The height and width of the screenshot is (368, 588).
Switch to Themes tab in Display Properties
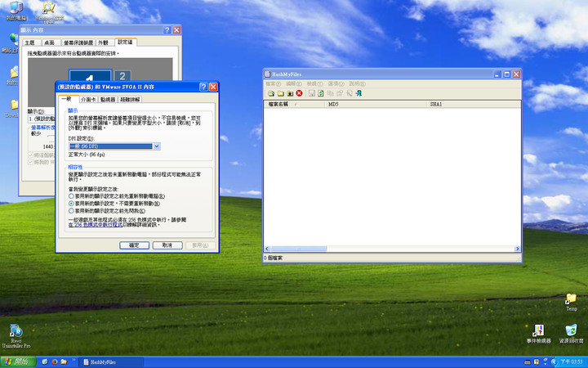click(x=30, y=43)
